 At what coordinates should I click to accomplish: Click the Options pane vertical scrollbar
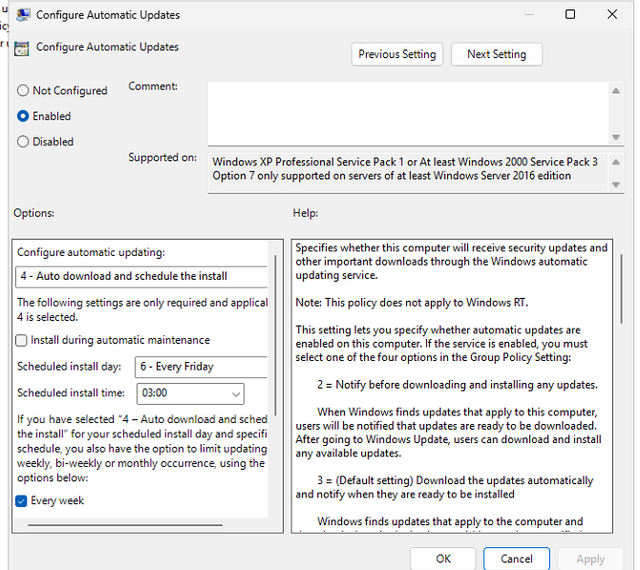tap(276, 336)
